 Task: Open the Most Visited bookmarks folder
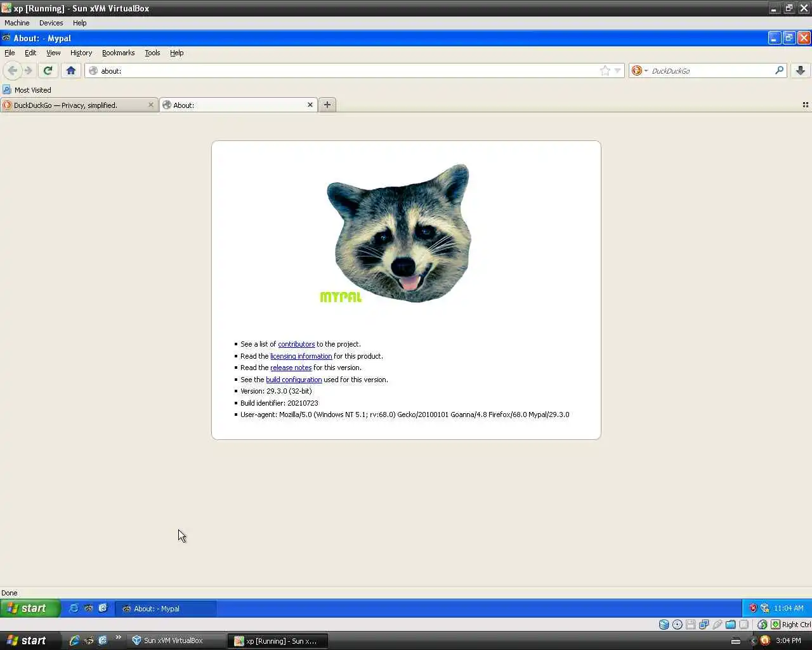(27, 90)
